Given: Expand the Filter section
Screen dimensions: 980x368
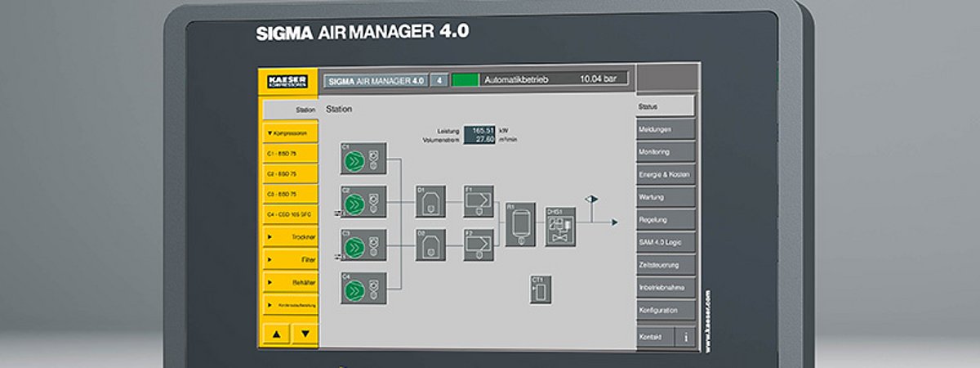Looking at the screenshot, I should point(289,259).
